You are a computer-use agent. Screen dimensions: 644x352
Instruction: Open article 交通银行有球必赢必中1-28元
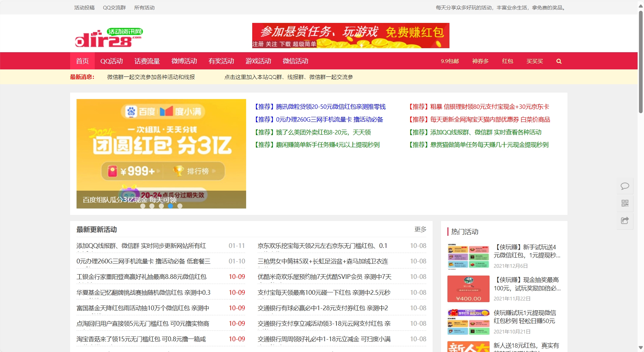[x=323, y=308]
